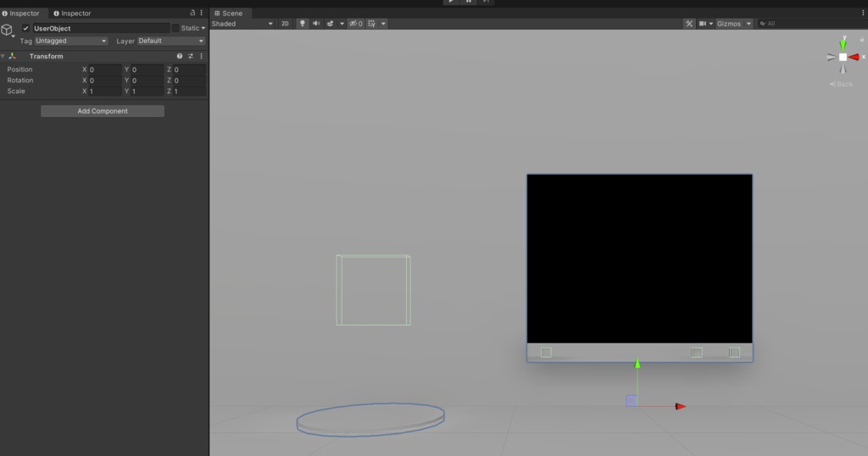Select the flat disc object in scene
This screenshot has width=868, height=456.
click(370, 420)
